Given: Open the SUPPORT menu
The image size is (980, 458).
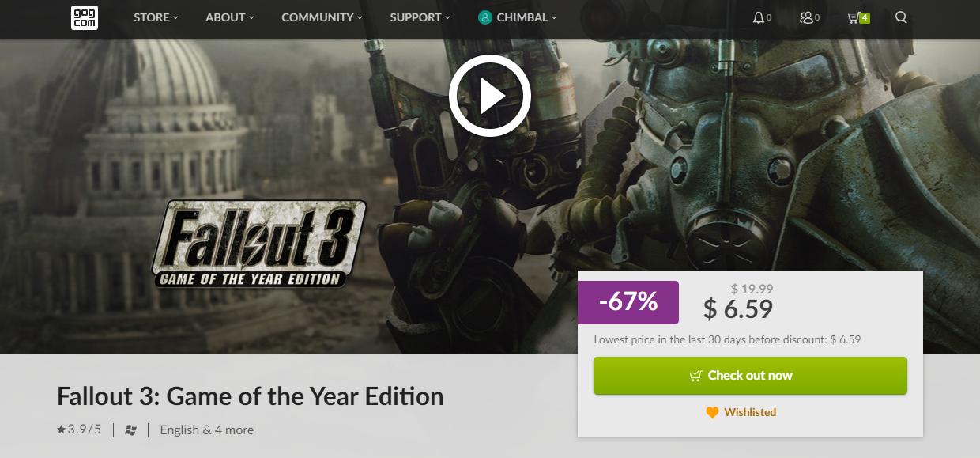Looking at the screenshot, I should coord(420,17).
